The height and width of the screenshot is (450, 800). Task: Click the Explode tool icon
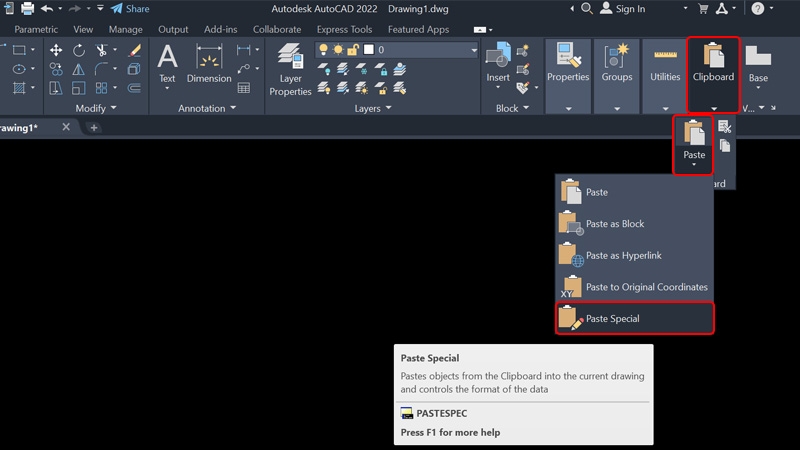pos(134,69)
